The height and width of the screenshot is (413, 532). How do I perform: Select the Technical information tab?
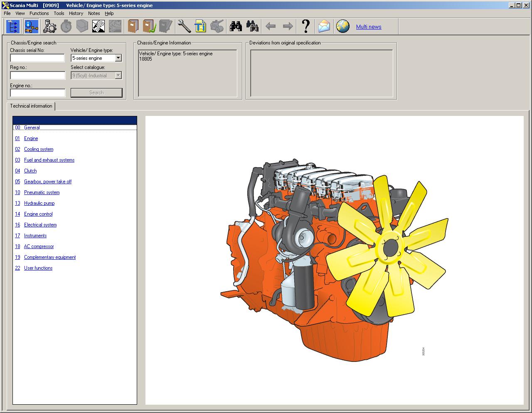[x=31, y=106]
